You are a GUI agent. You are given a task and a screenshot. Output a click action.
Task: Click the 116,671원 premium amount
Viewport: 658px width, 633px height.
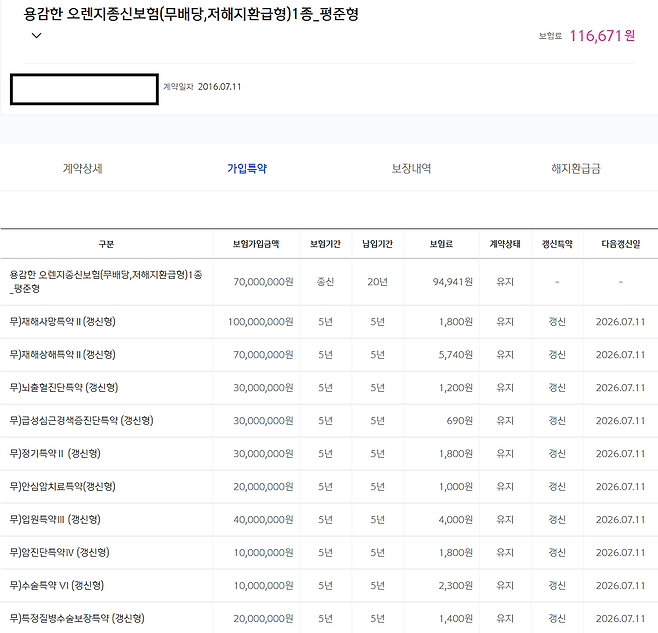pyautogui.click(x=602, y=36)
